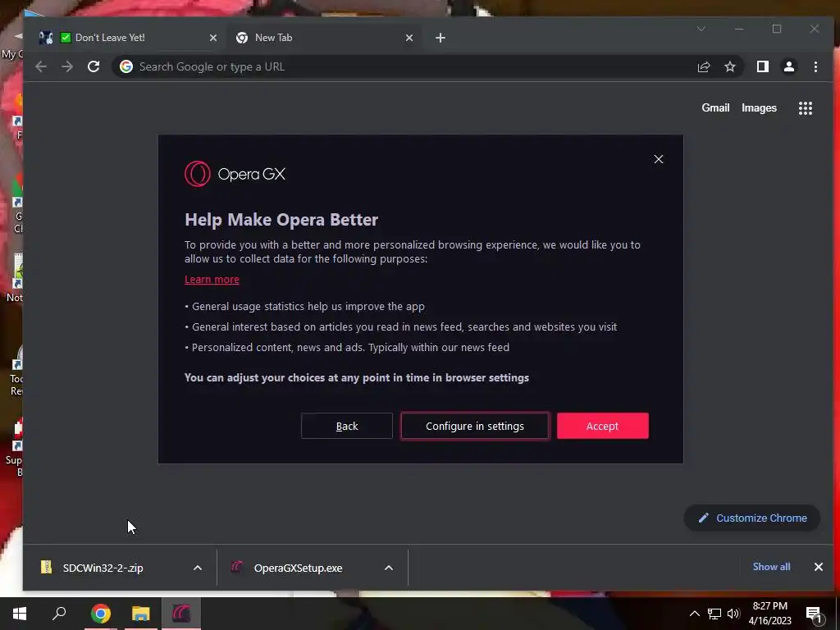Click Configure in settings button
Screen dimensions: 840x630
click(x=475, y=426)
